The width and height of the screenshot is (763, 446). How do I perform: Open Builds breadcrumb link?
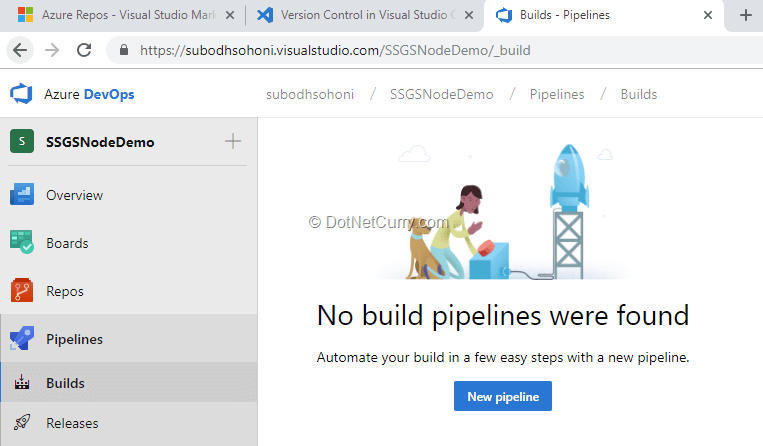click(638, 94)
